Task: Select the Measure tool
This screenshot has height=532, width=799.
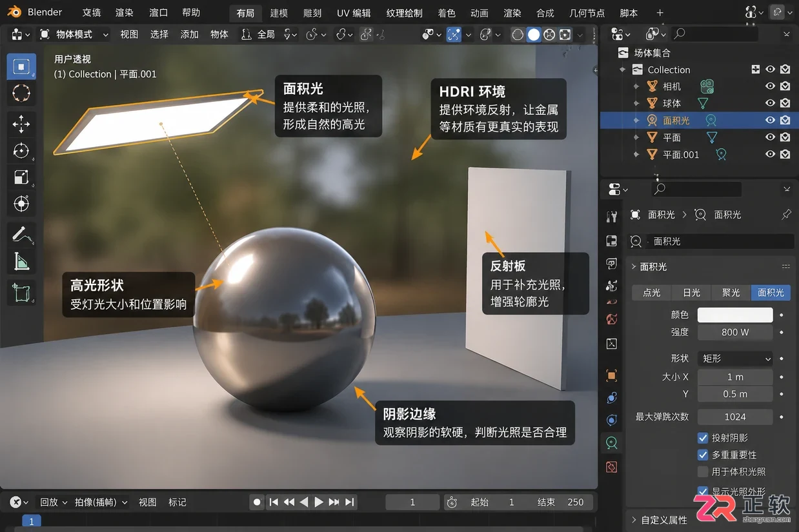Action: tap(21, 261)
